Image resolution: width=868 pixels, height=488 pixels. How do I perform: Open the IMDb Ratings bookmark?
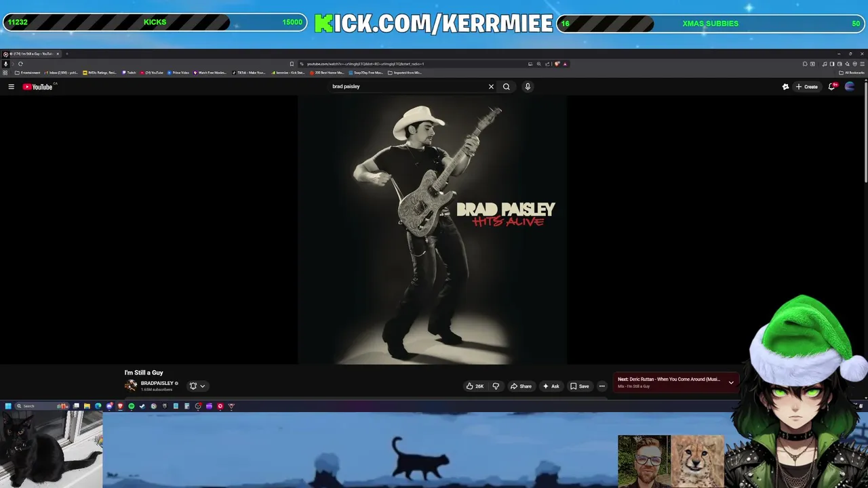click(100, 73)
